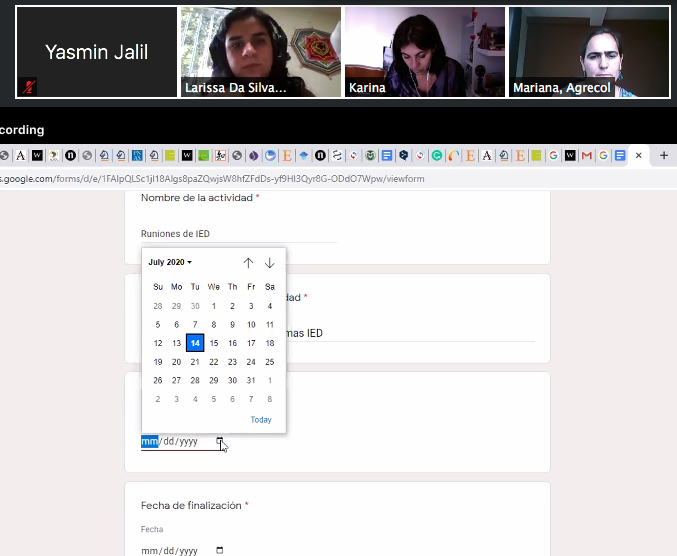This screenshot has width=677, height=556.
Task: Focus the Fecha de finalización date input
Action: tap(170, 550)
